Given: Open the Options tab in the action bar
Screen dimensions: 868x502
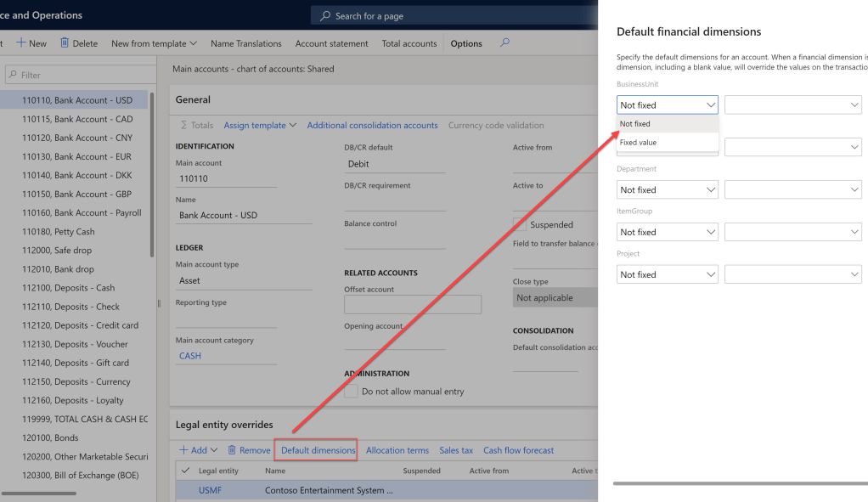Looking at the screenshot, I should pos(465,43).
